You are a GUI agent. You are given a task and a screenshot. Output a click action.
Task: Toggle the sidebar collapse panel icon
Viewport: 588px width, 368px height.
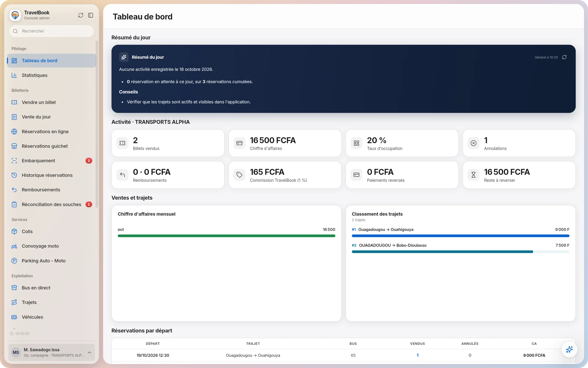click(91, 15)
